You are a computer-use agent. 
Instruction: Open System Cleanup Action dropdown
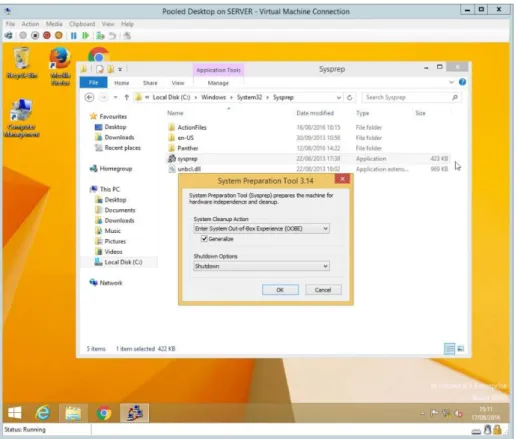tap(261, 229)
